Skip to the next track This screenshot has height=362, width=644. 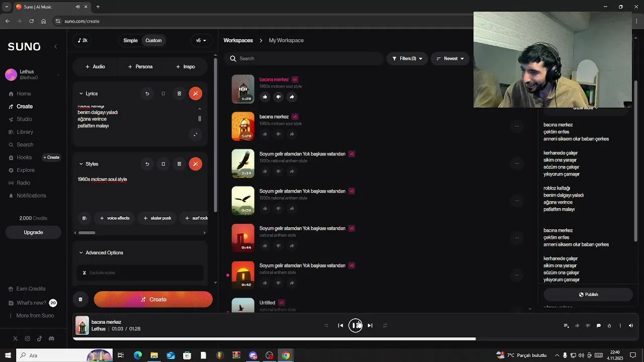pyautogui.click(x=370, y=326)
